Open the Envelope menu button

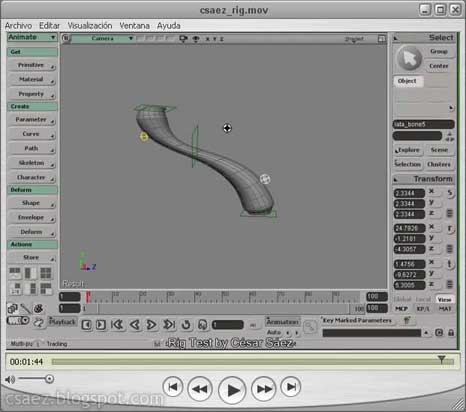32,218
